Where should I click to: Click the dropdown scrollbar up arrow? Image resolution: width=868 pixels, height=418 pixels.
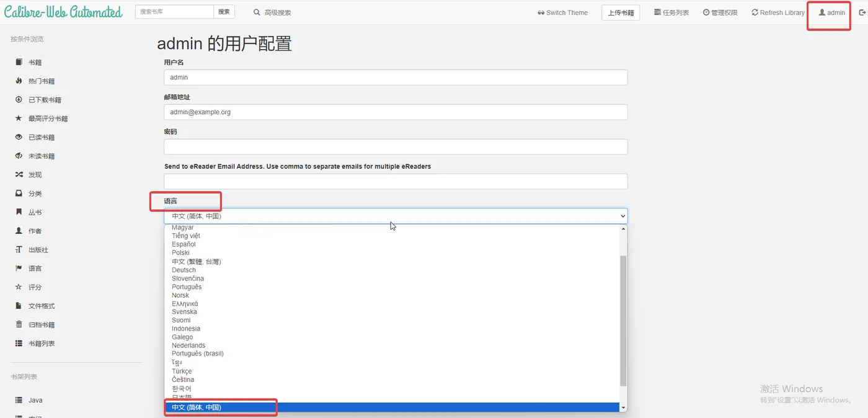pyautogui.click(x=623, y=229)
